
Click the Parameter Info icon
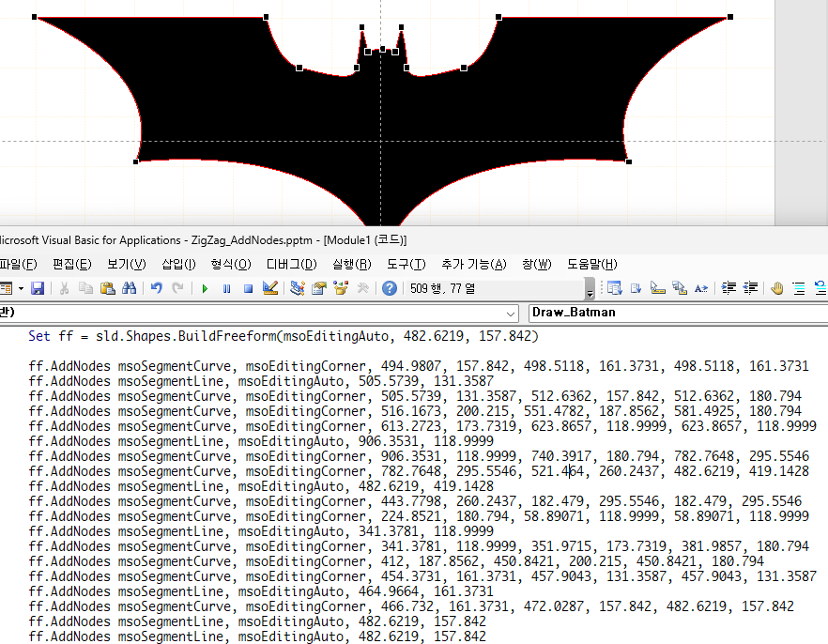(x=679, y=288)
